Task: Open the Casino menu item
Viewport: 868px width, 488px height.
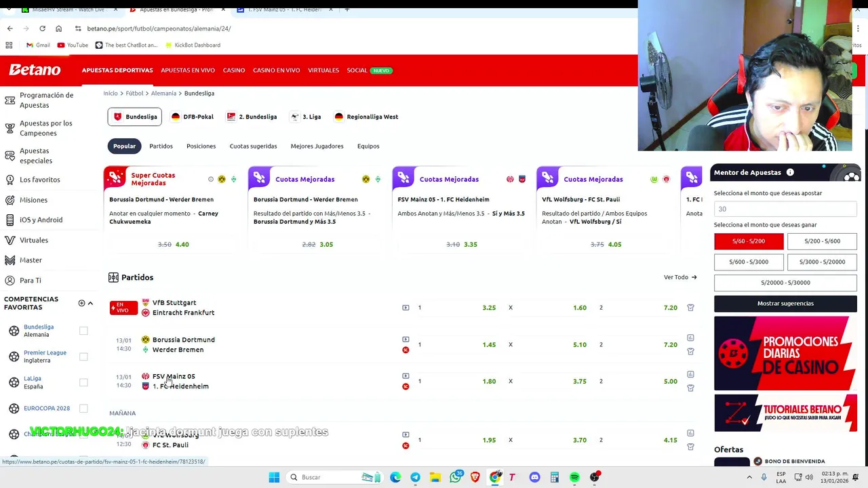Action: [234, 70]
